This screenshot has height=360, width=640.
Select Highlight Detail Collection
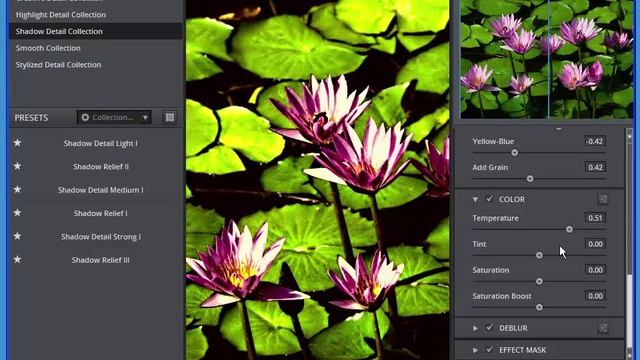coord(96,15)
